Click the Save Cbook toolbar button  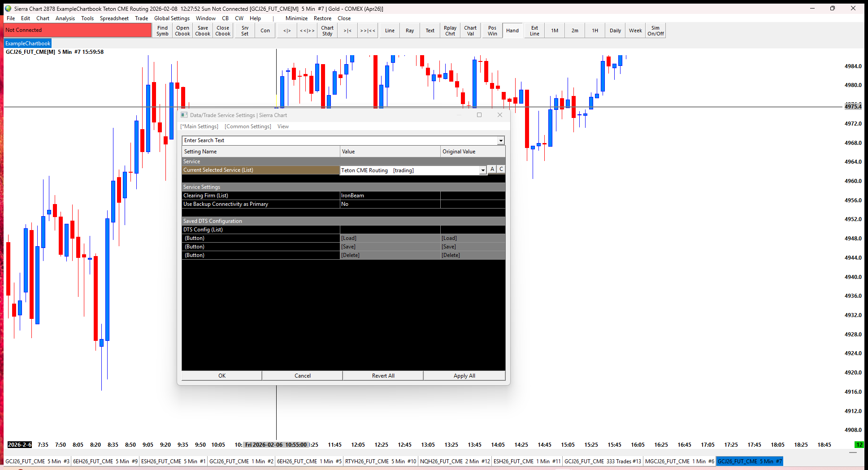point(203,30)
